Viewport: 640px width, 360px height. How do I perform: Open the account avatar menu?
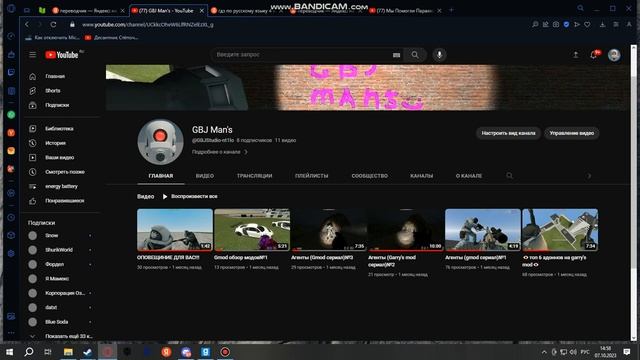[614, 55]
